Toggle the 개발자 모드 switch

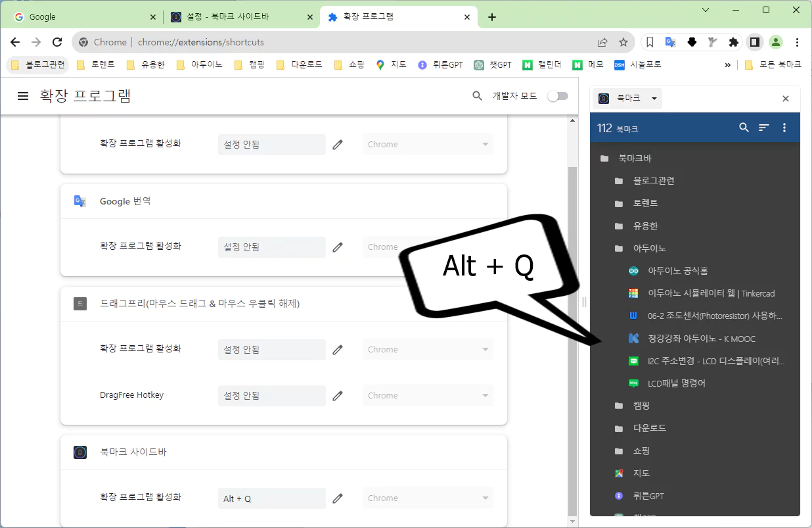(558, 96)
